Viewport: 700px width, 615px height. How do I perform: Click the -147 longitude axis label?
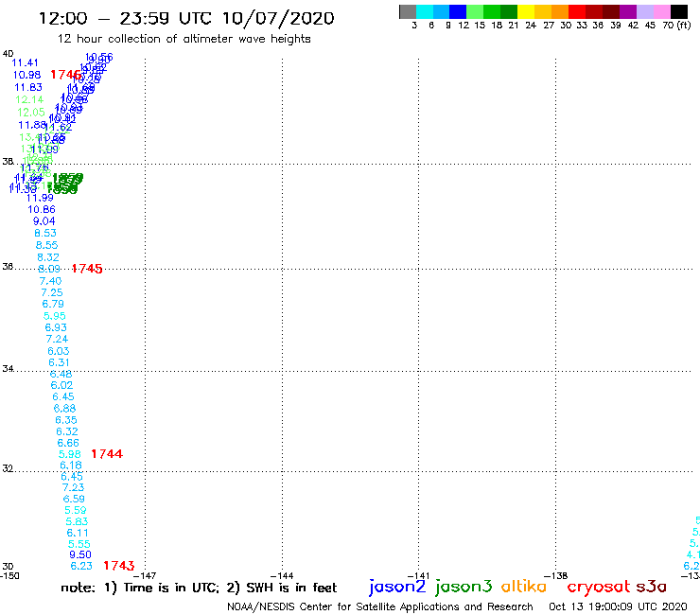click(x=145, y=576)
